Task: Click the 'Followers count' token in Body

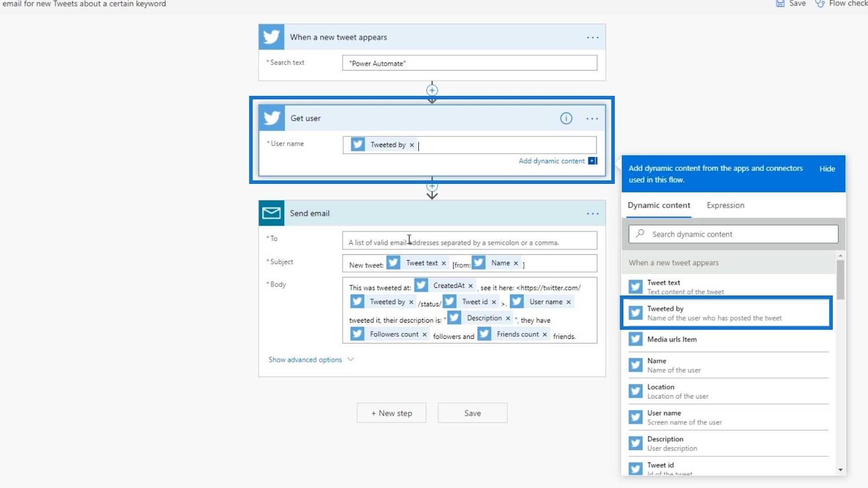Action: 390,335
